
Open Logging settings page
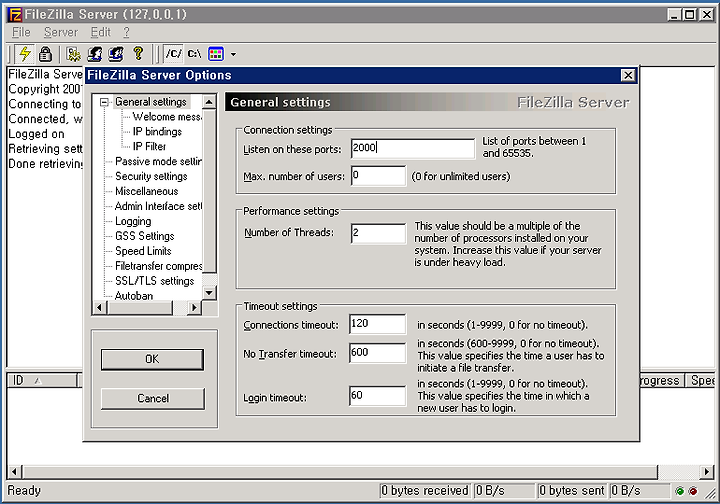point(133,221)
